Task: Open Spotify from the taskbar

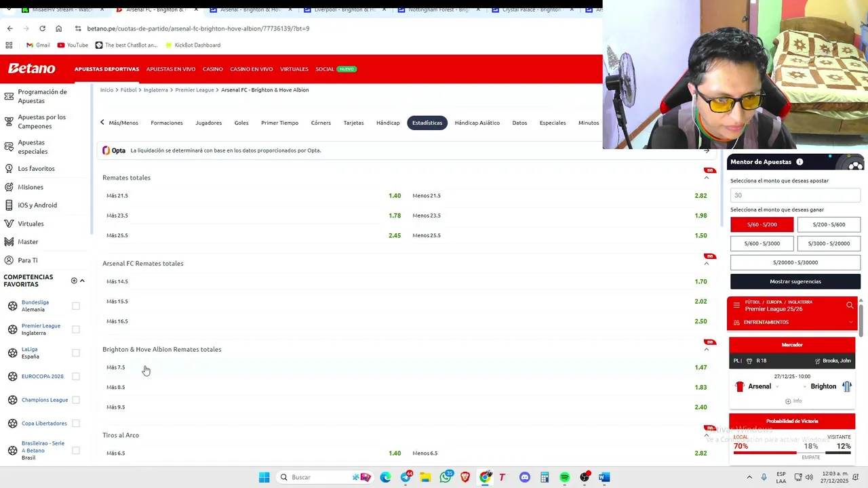Action: (564, 477)
